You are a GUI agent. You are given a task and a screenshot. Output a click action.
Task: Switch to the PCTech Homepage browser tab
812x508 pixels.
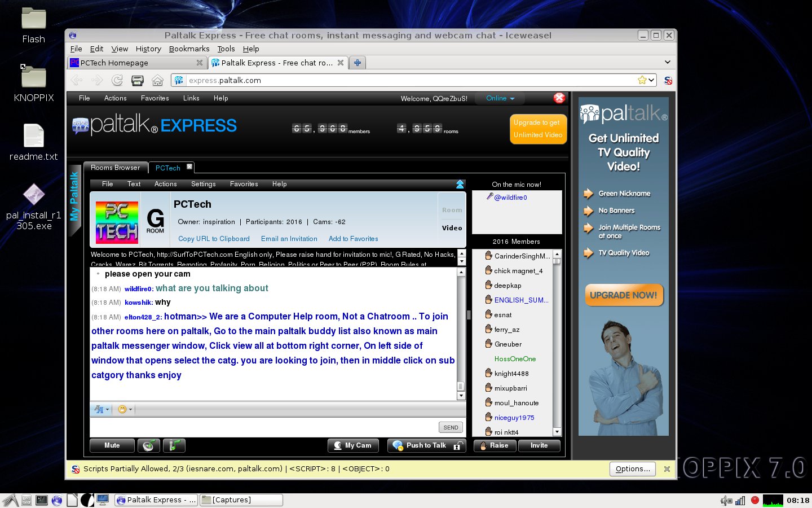137,63
